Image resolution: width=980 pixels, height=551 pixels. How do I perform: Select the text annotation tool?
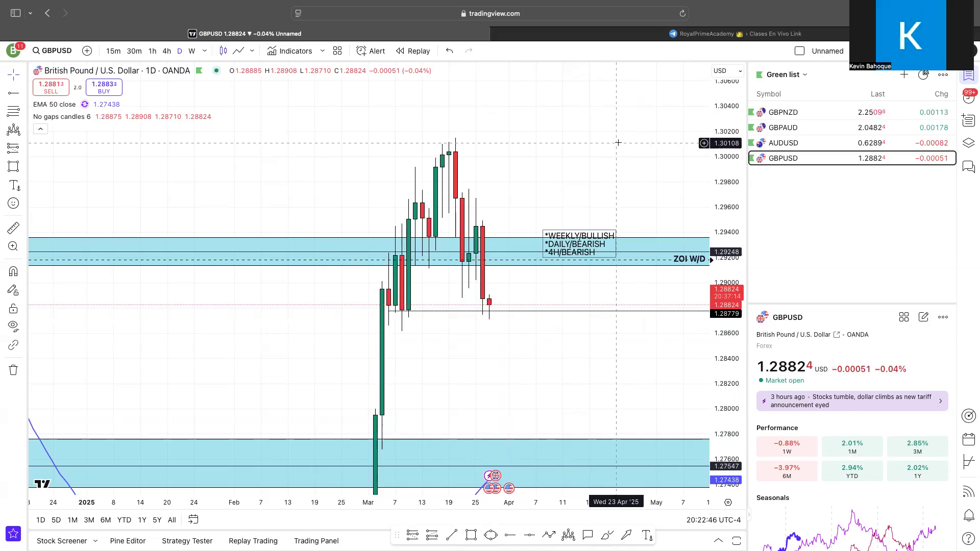[x=14, y=185]
